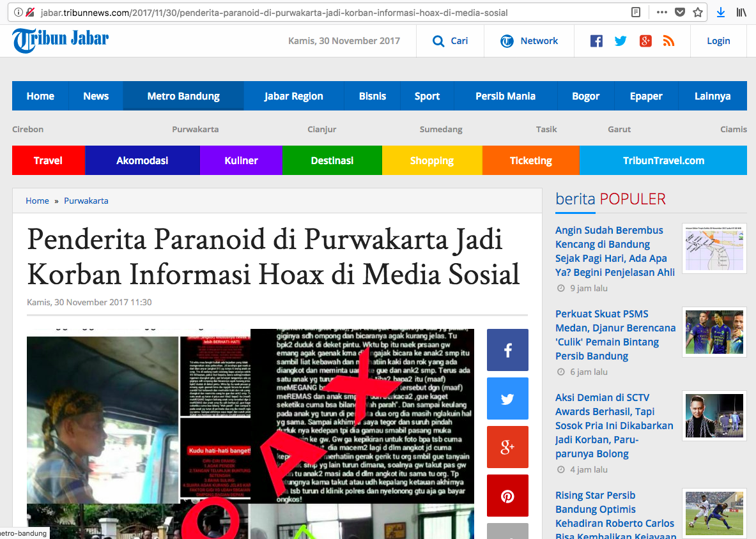
Task: Share the article on Twitter
Action: point(507,399)
